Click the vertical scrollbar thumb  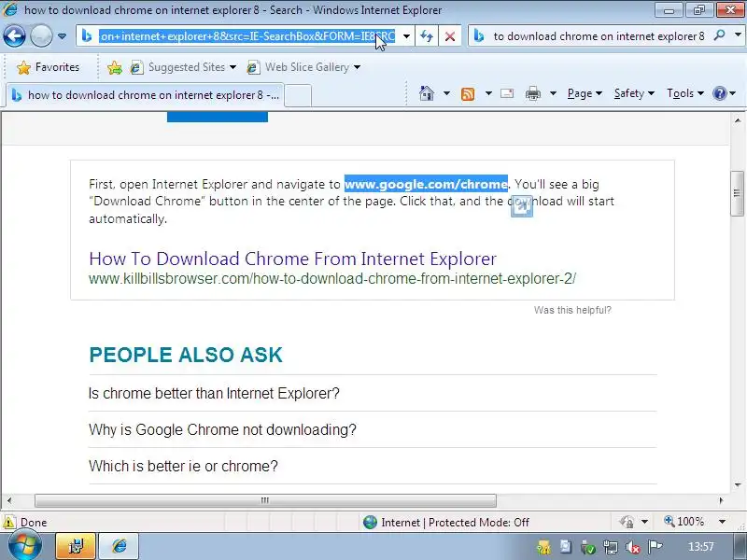click(737, 193)
